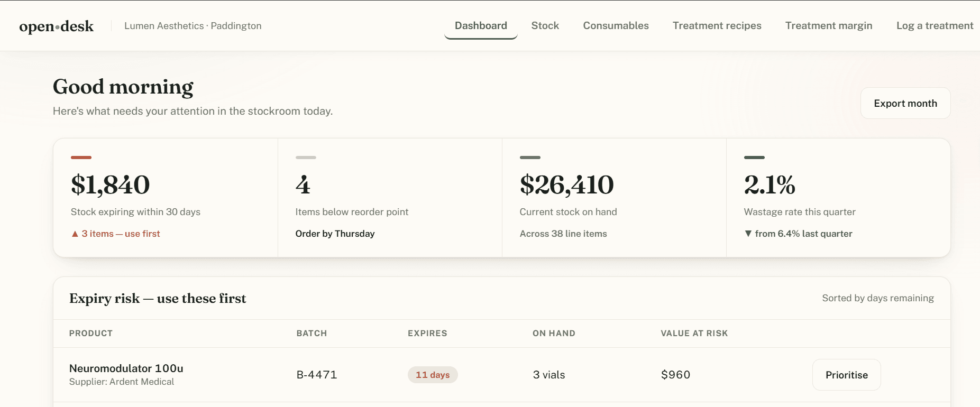Select Neuromodulator 100u product name
The image size is (980, 407).
tap(126, 368)
